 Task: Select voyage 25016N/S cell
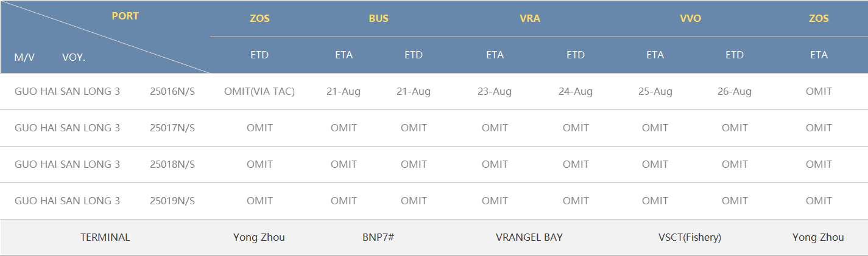(172, 92)
